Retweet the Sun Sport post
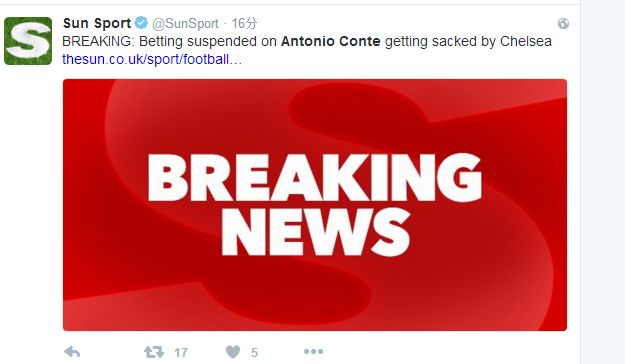 tap(154, 352)
